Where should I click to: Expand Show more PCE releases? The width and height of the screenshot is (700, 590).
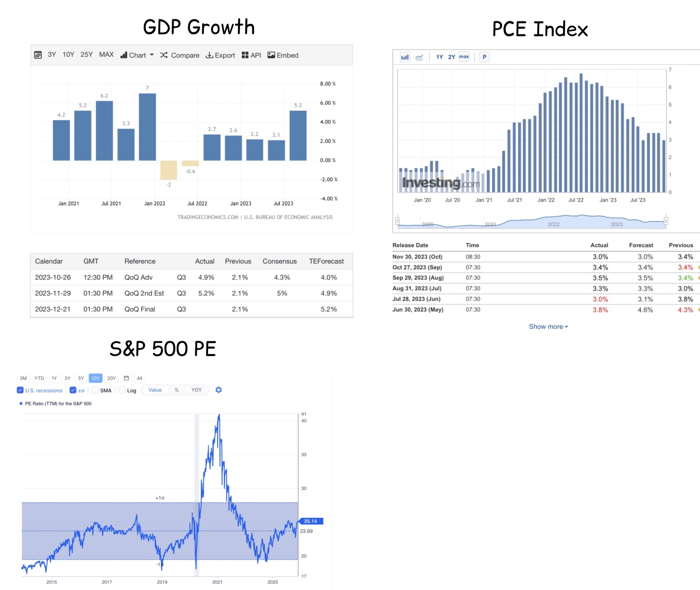coord(548,326)
